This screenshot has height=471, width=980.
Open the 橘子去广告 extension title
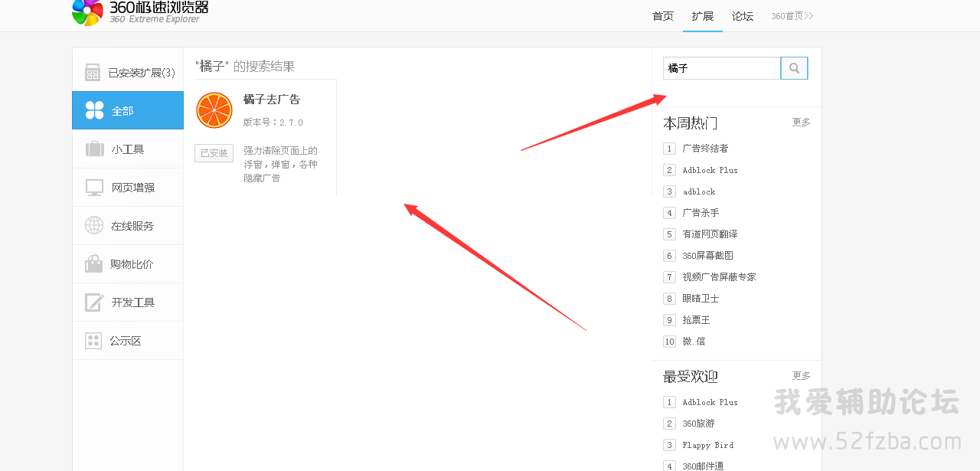(x=272, y=100)
